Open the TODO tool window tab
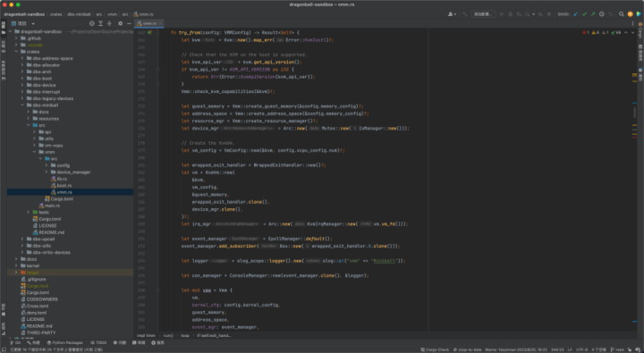The height and width of the screenshot is (353, 644). pos(98,343)
